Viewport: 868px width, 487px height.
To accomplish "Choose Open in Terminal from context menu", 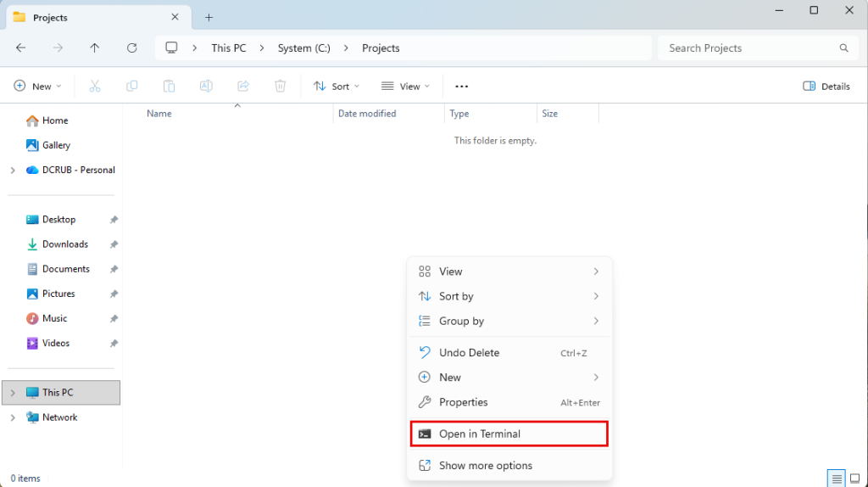I will [509, 434].
